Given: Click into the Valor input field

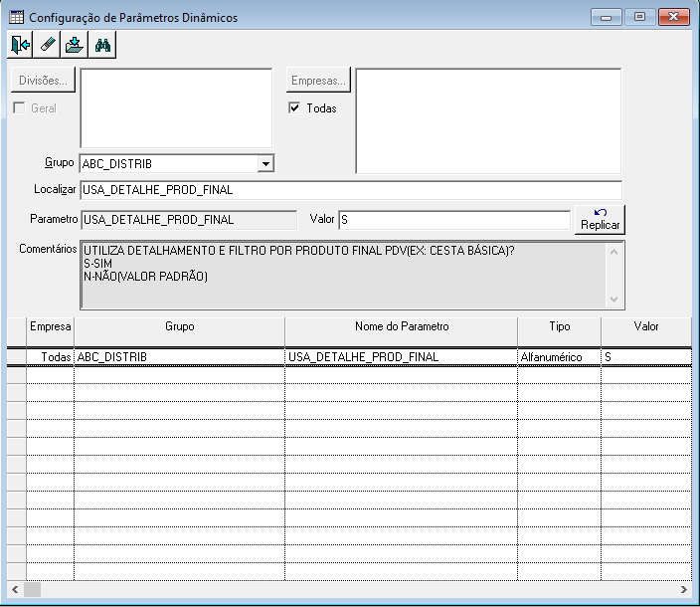Looking at the screenshot, I should coord(454,220).
